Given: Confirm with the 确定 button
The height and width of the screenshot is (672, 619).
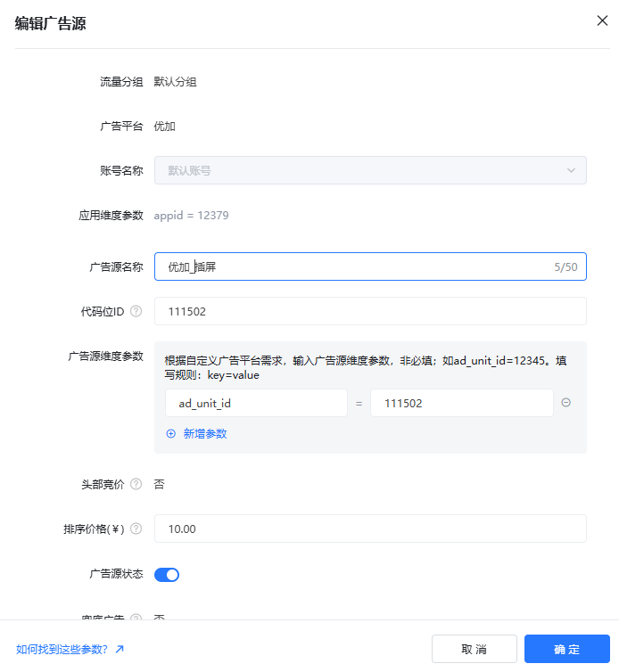Looking at the screenshot, I should pos(566,649).
